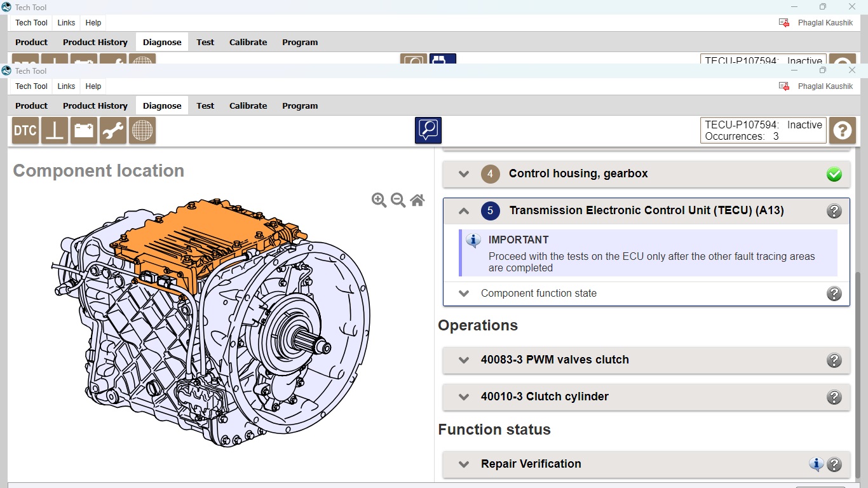
Task: Open help for Repair Verification
Action: [834, 464]
